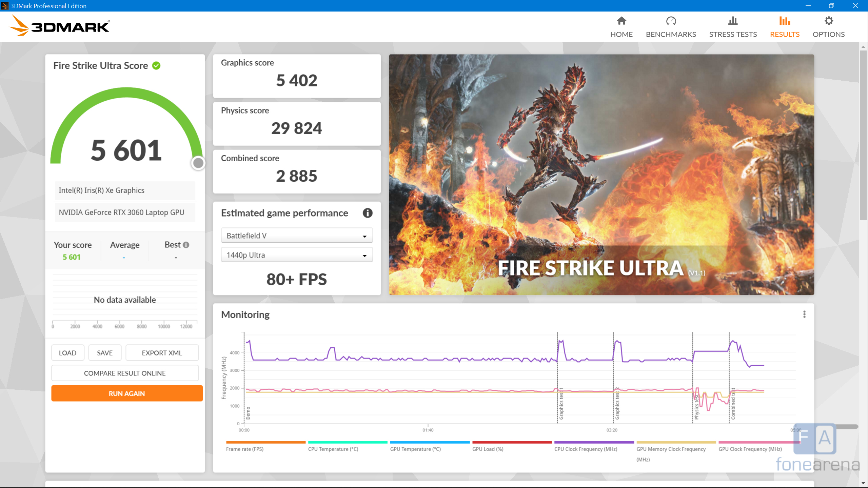Toggle the GPU Load (%) legend series

(488, 449)
